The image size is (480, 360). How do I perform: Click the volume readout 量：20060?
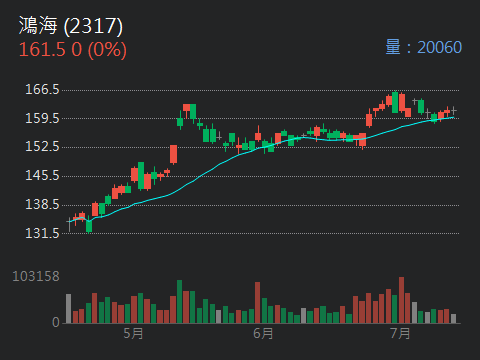[423, 47]
